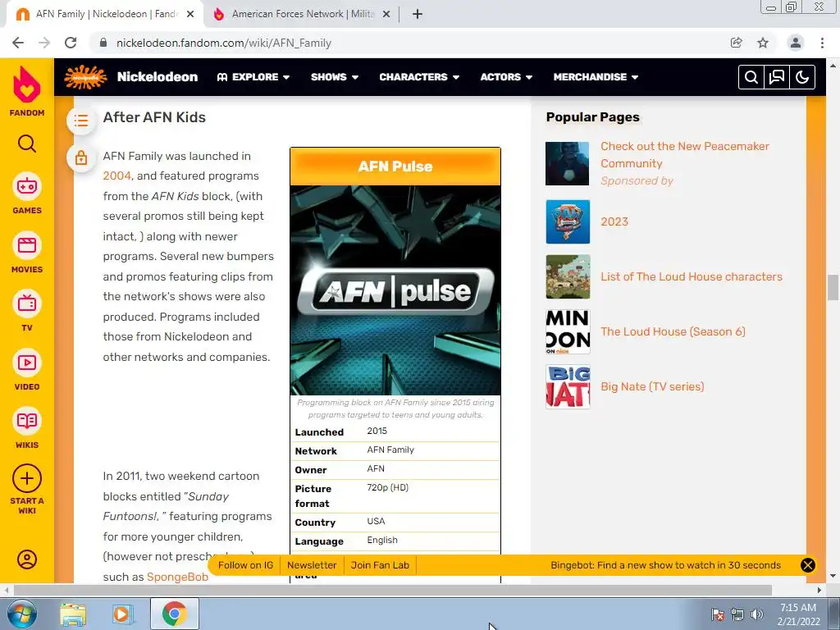Click the AFN Pulse logo image
Image resolution: width=840 pixels, height=630 pixels.
pos(395,290)
